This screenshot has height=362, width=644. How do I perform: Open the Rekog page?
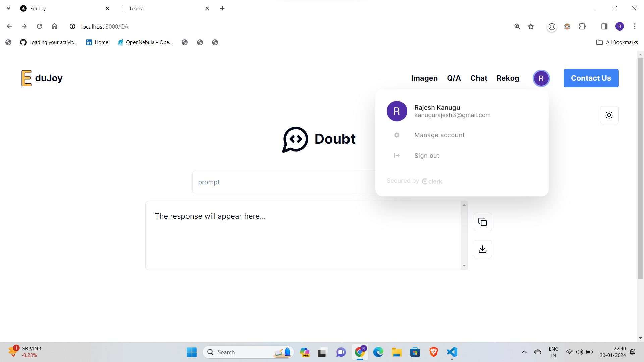click(x=507, y=78)
